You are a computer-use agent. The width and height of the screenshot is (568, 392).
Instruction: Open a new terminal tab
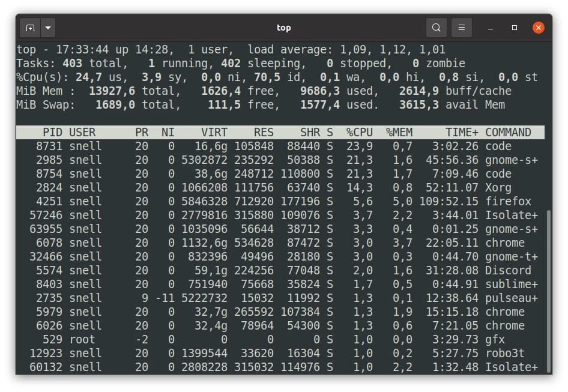[x=30, y=28]
